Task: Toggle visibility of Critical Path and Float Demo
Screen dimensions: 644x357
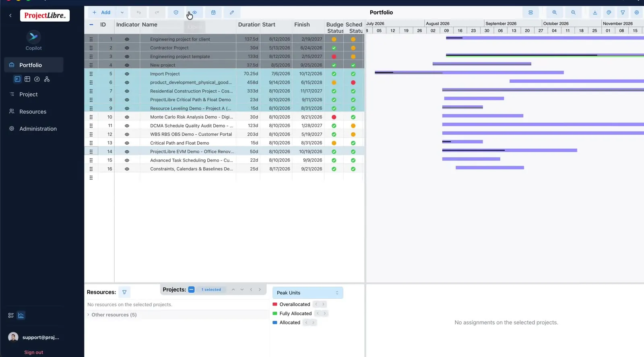Action: 127,143
